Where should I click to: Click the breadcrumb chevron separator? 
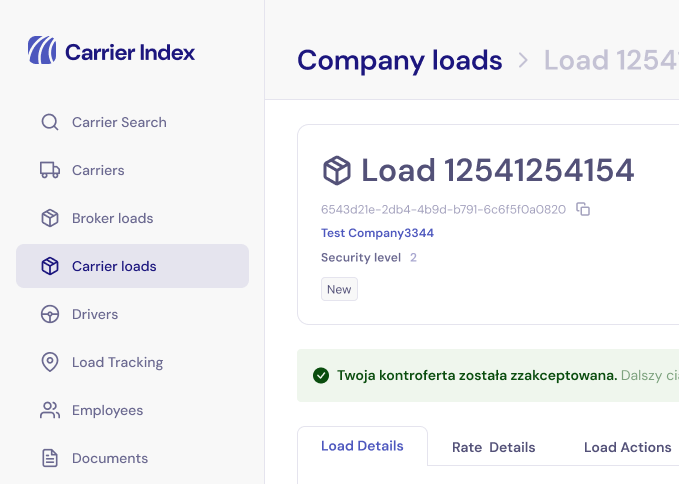pos(523,60)
